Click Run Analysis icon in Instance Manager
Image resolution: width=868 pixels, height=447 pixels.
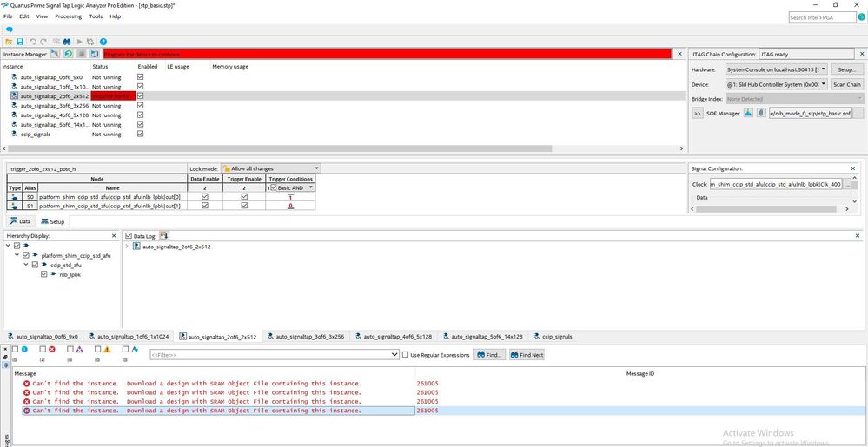click(55, 54)
